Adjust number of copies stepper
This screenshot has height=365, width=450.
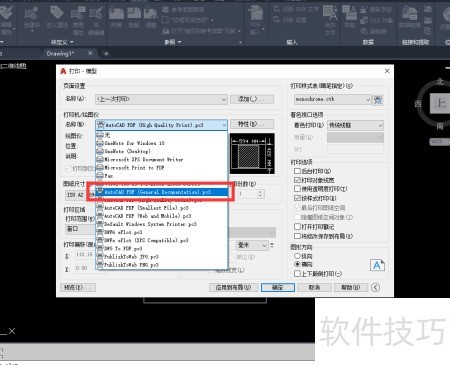coord(261,194)
